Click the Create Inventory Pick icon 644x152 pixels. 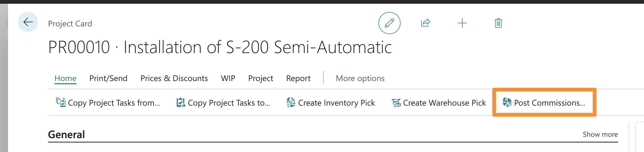291,102
